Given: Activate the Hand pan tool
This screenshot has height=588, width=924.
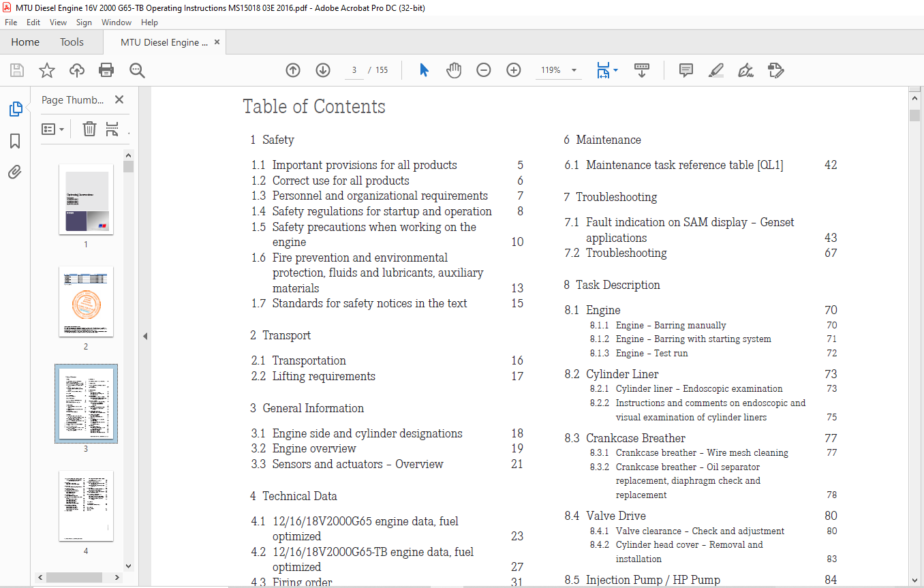Looking at the screenshot, I should click(454, 70).
